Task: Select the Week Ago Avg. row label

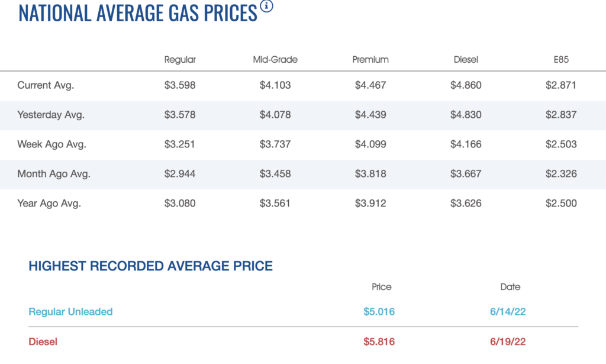Action: pyautogui.click(x=52, y=144)
